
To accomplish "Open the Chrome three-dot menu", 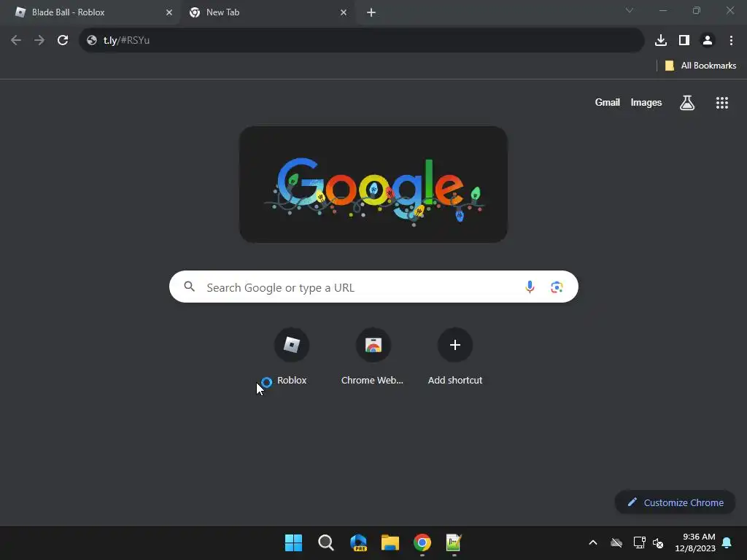I will click(731, 40).
